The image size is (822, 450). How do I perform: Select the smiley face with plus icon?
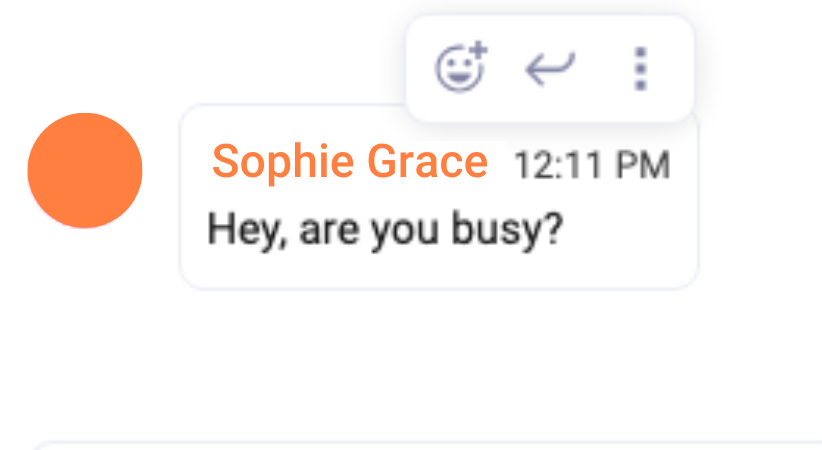point(461,68)
